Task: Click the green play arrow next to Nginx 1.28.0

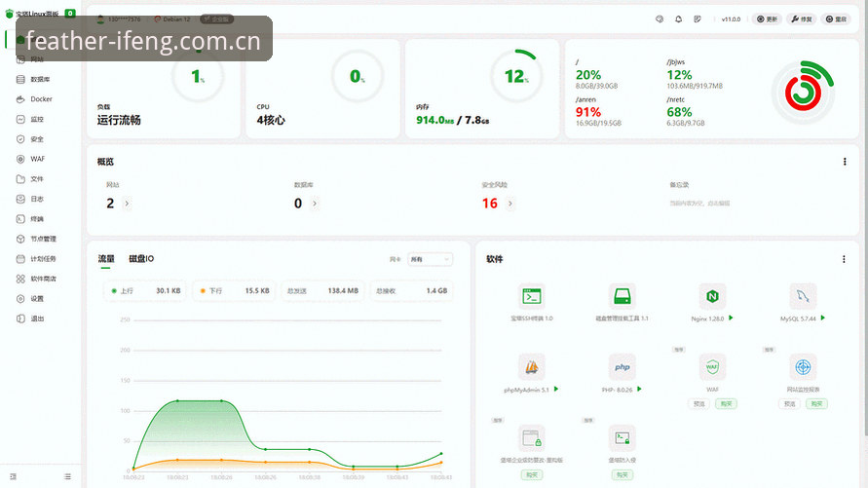Action: pyautogui.click(x=731, y=319)
